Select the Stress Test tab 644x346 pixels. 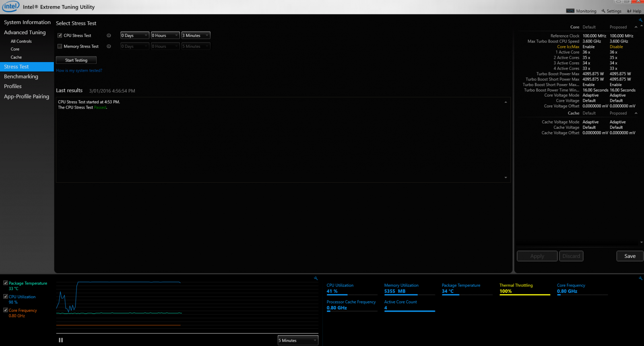coord(27,67)
